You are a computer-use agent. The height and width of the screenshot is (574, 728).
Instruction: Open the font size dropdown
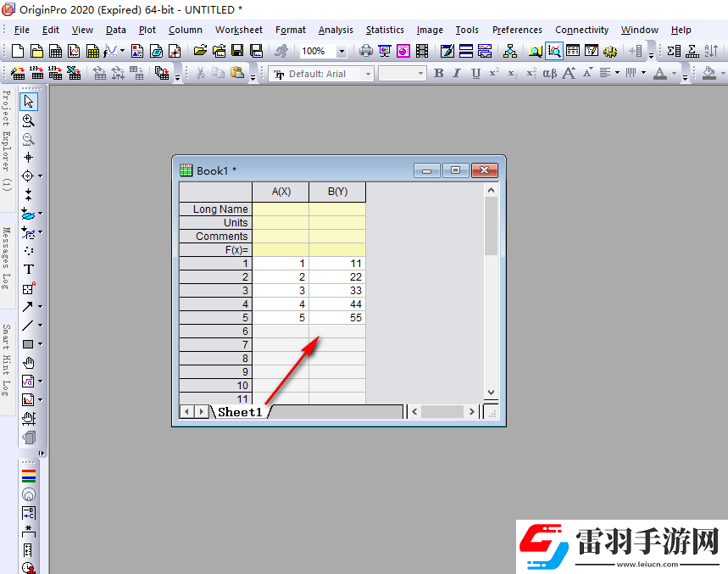420,75
